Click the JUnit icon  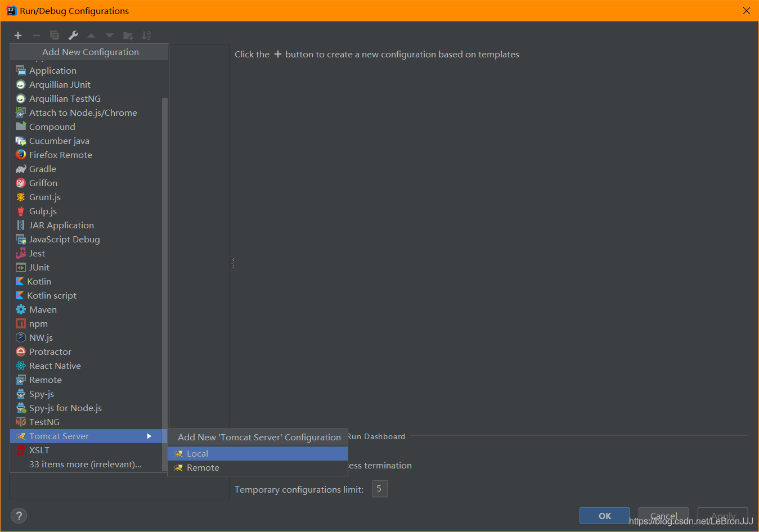21,267
